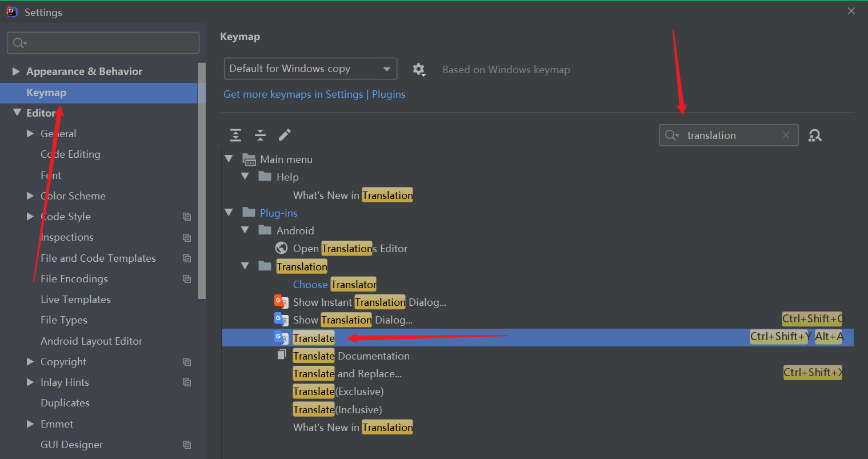Click the translate icon on selected Translate row
Image resolution: width=868 pixels, height=459 pixels.
pos(281,338)
